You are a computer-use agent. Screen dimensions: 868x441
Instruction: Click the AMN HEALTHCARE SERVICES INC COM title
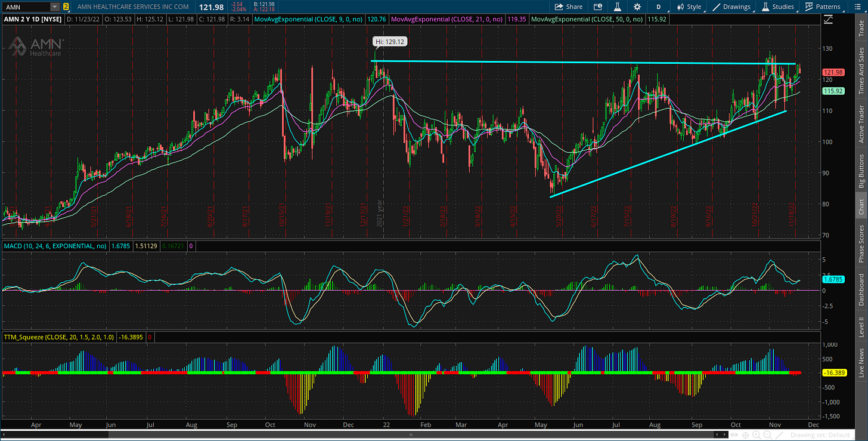[133, 7]
